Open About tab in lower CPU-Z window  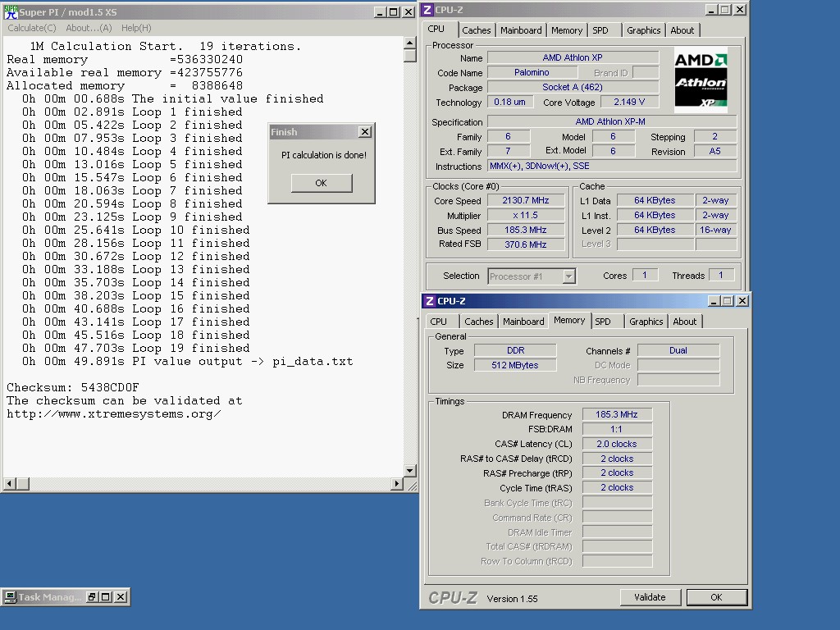click(685, 322)
